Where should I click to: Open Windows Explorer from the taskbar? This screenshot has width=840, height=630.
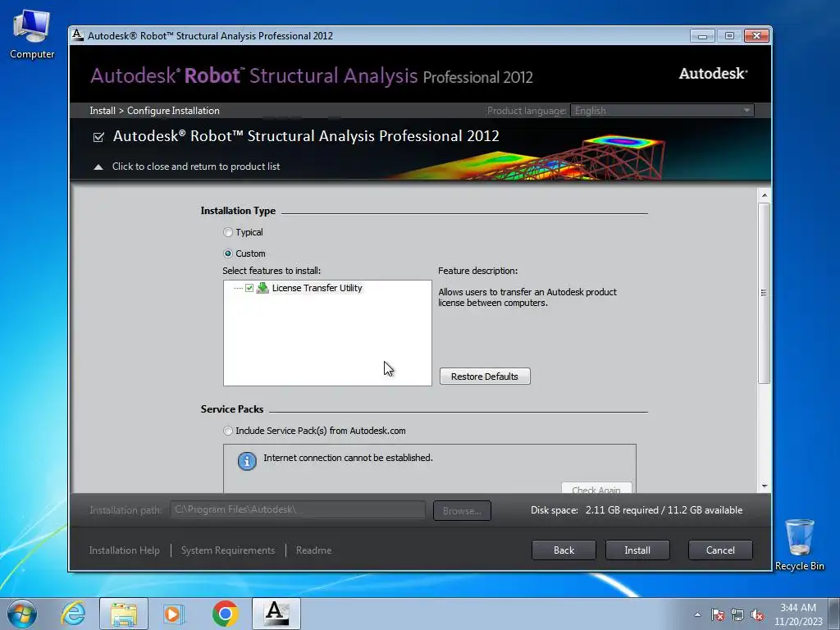(x=124, y=614)
